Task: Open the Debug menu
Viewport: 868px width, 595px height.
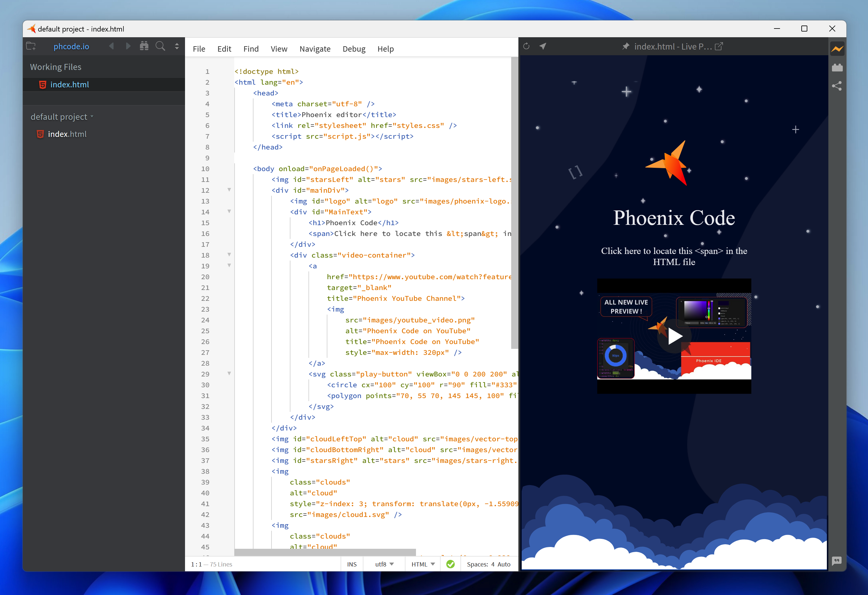Action: [354, 49]
